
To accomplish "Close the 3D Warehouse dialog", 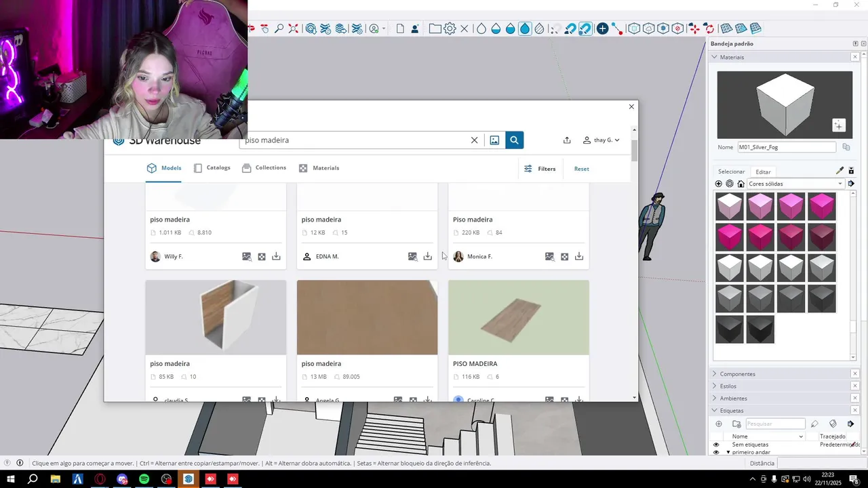I will 631,106.
